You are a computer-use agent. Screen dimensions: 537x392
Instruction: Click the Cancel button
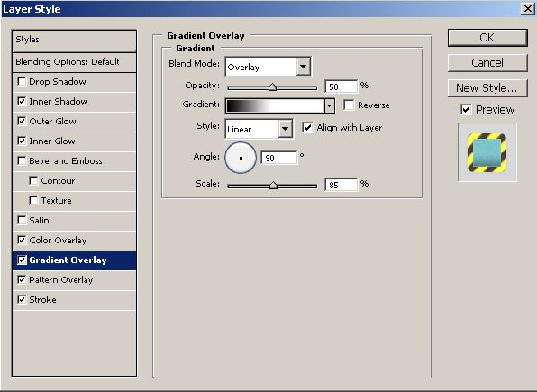coord(487,63)
